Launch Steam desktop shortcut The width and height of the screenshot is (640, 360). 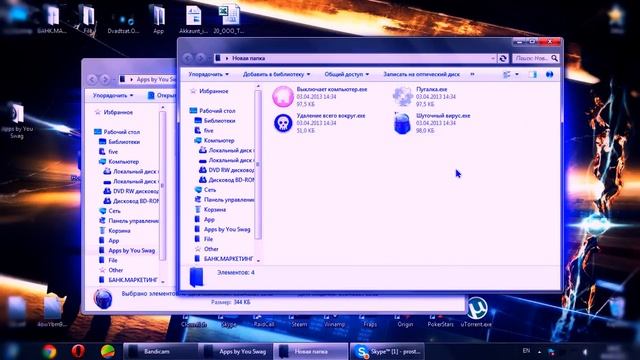(x=299, y=321)
